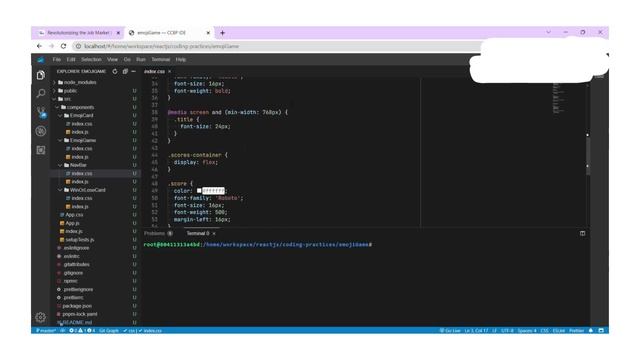Reload the page with the browser refresh icon

click(63, 46)
